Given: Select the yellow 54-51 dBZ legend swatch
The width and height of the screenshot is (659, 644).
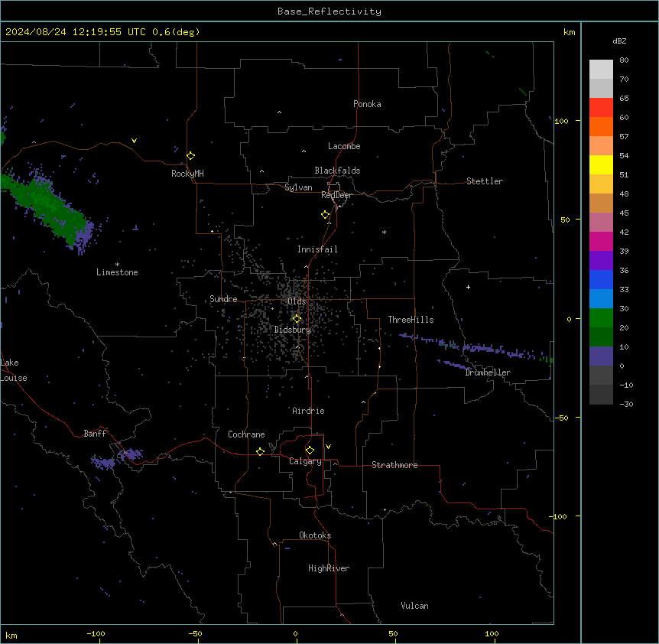Looking at the screenshot, I should click(x=601, y=165).
